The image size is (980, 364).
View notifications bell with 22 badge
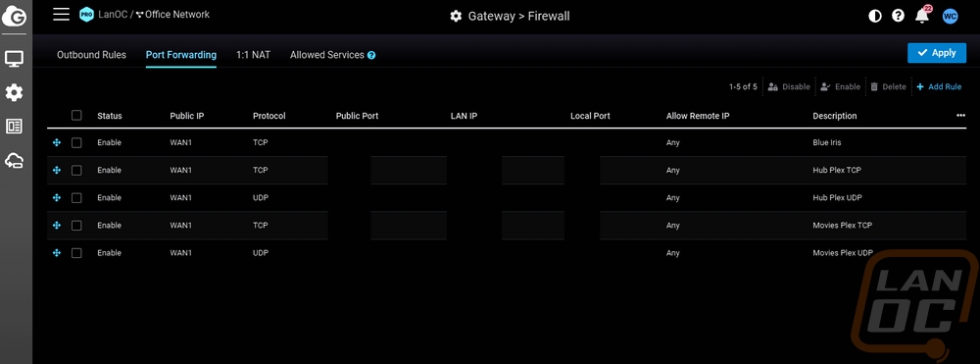coord(922,15)
